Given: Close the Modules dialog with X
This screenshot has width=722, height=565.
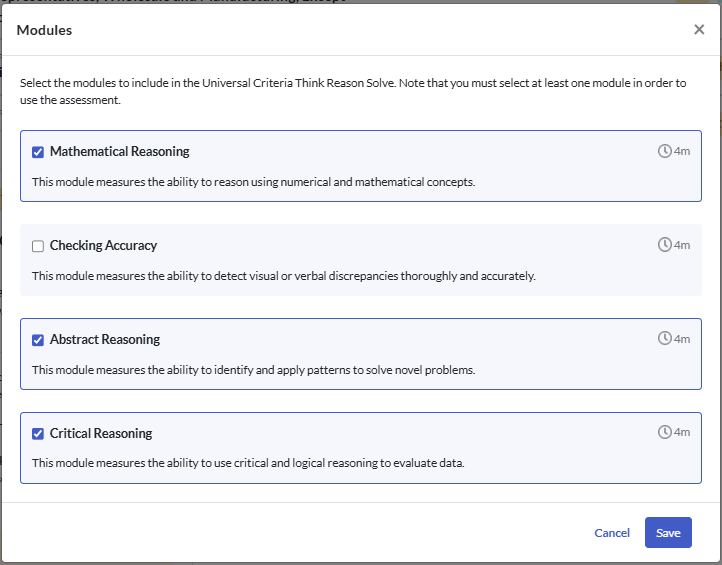Looking at the screenshot, I should point(699,30).
